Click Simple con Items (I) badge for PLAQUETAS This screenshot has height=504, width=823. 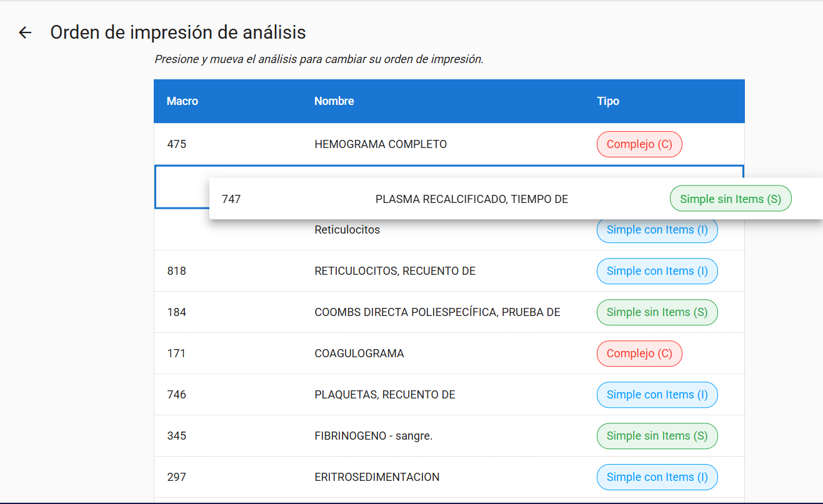coord(657,395)
